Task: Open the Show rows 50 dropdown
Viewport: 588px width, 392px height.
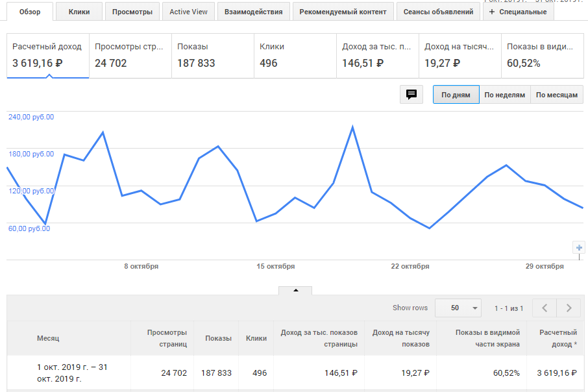Action: (458, 308)
